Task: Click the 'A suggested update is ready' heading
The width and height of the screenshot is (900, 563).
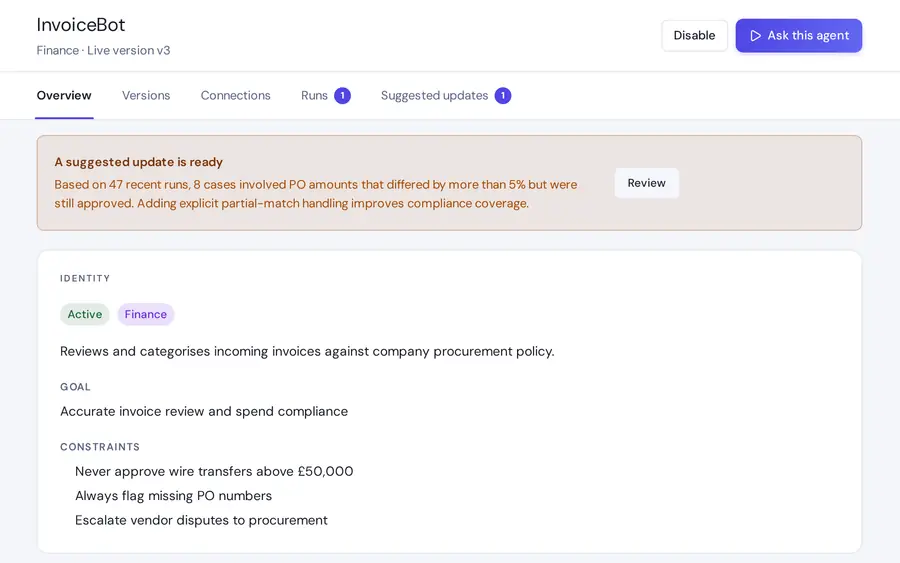Action: (x=138, y=162)
